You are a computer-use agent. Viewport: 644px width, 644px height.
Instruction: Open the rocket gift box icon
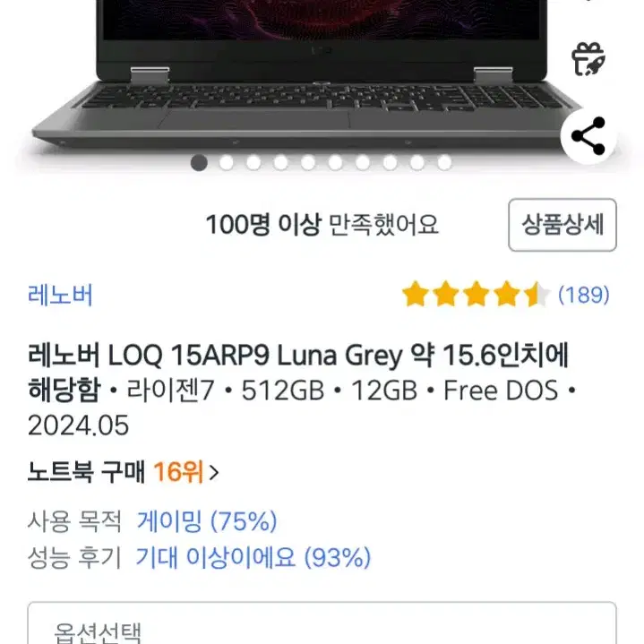[588, 59]
